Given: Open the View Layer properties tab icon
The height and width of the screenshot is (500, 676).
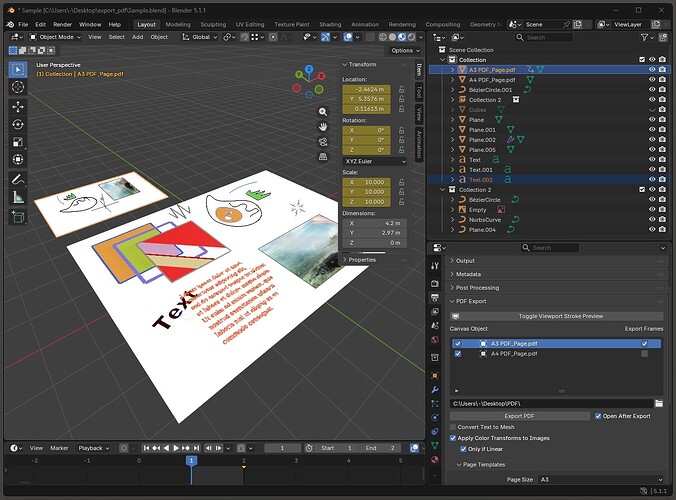Looking at the screenshot, I should pos(435,312).
